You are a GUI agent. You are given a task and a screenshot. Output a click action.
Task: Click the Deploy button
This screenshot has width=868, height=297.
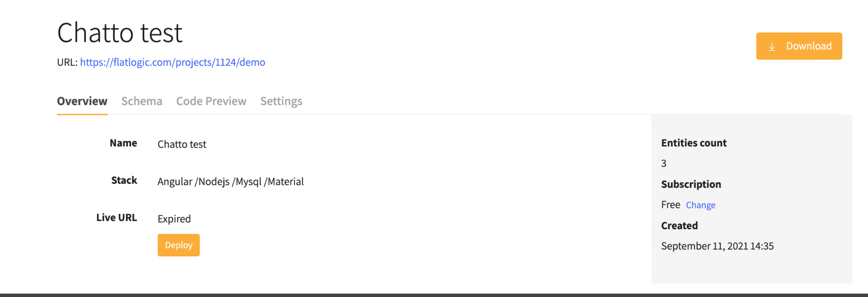tap(178, 245)
